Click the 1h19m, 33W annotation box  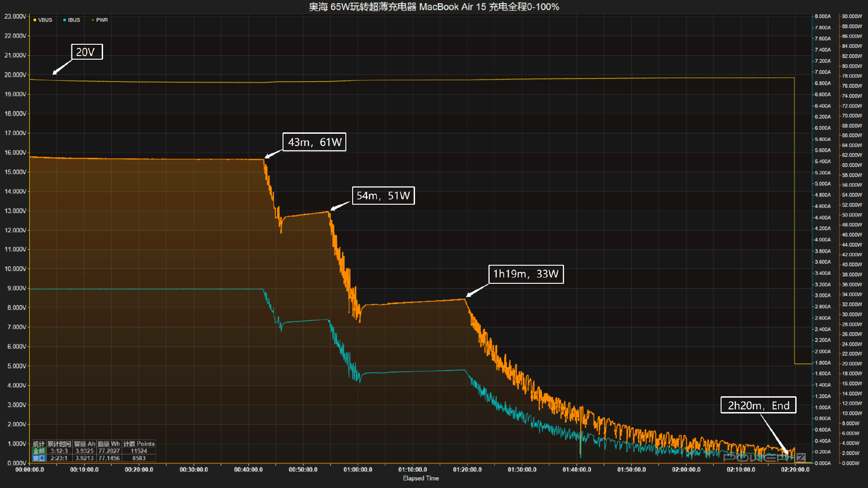[526, 274]
